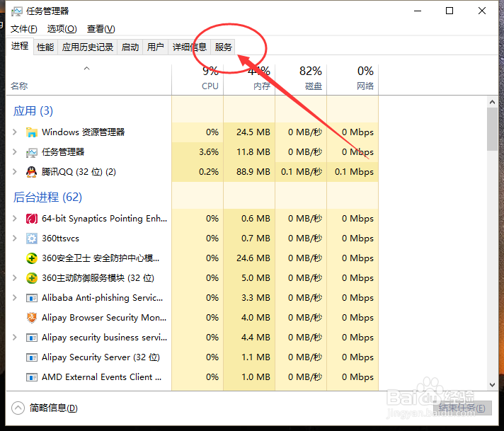The width and height of the screenshot is (504, 431).
Task: Collapse to summary via 简略信息 arrow icon
Action: [x=18, y=408]
